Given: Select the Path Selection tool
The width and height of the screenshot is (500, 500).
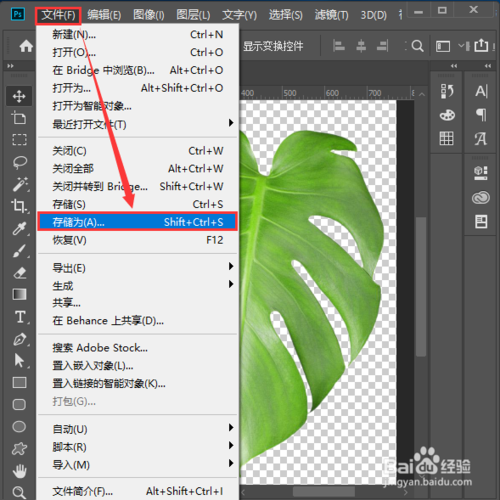Looking at the screenshot, I should point(19,361).
